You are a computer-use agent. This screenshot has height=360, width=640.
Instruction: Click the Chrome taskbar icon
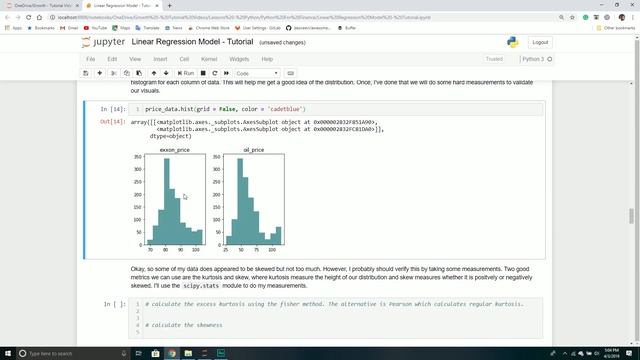click(172, 353)
